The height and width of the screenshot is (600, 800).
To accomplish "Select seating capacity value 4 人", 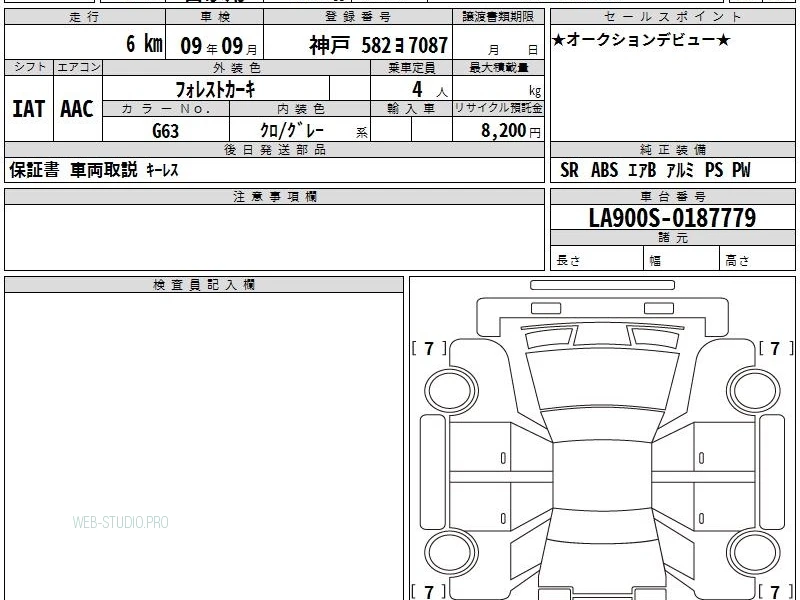I will [429, 90].
